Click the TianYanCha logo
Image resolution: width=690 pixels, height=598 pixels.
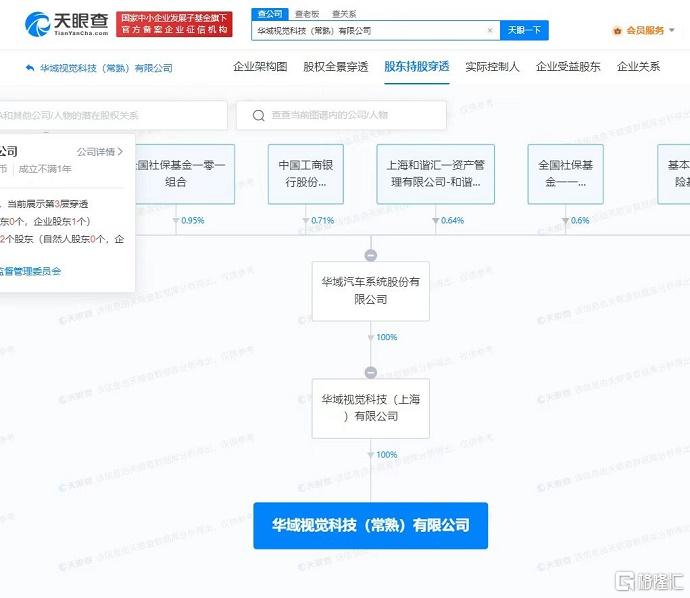[x=66, y=24]
